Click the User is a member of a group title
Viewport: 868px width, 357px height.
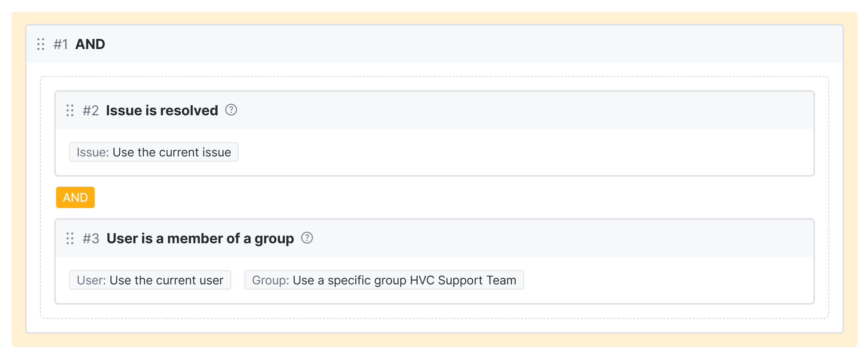pyautogui.click(x=200, y=238)
